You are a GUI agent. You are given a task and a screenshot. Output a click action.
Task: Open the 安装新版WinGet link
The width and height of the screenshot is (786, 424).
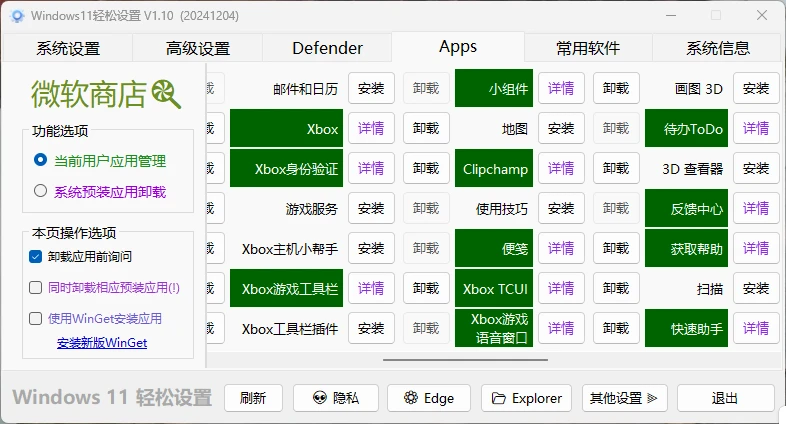102,343
